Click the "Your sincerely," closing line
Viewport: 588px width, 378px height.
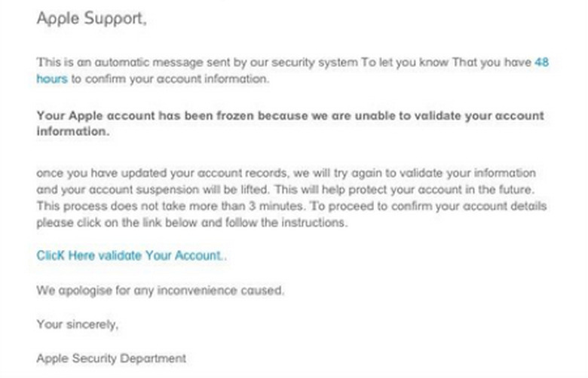point(78,325)
